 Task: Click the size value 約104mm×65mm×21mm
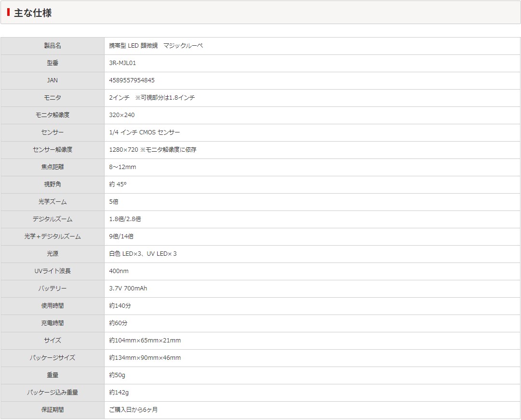[145, 341]
